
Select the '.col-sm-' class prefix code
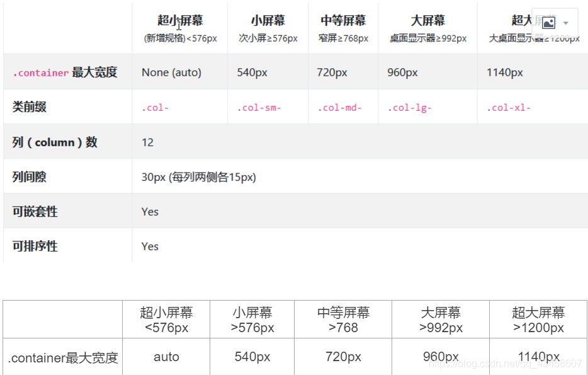259,108
